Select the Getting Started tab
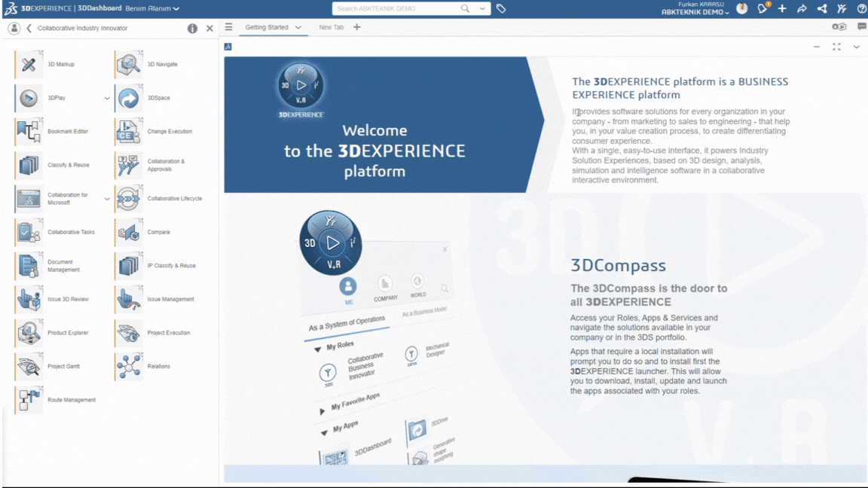Viewport: 868px width, 488px height. (267, 28)
